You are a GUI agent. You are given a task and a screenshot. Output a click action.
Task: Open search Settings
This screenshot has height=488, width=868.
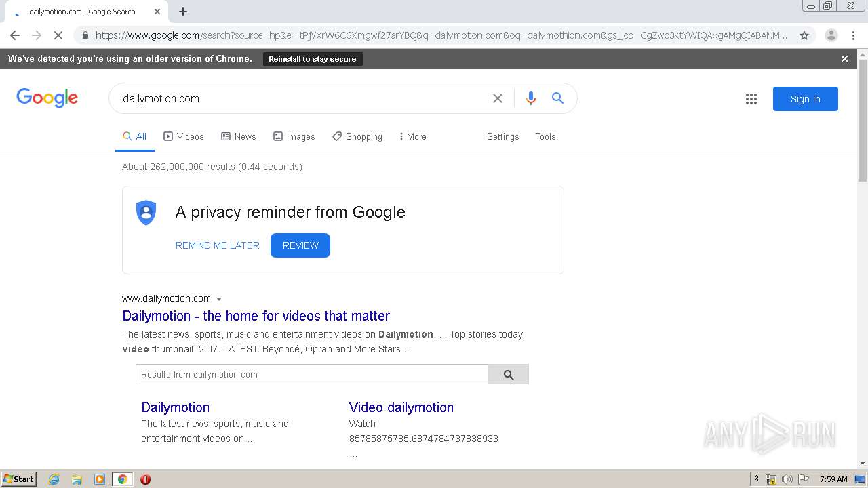pyautogui.click(x=502, y=136)
